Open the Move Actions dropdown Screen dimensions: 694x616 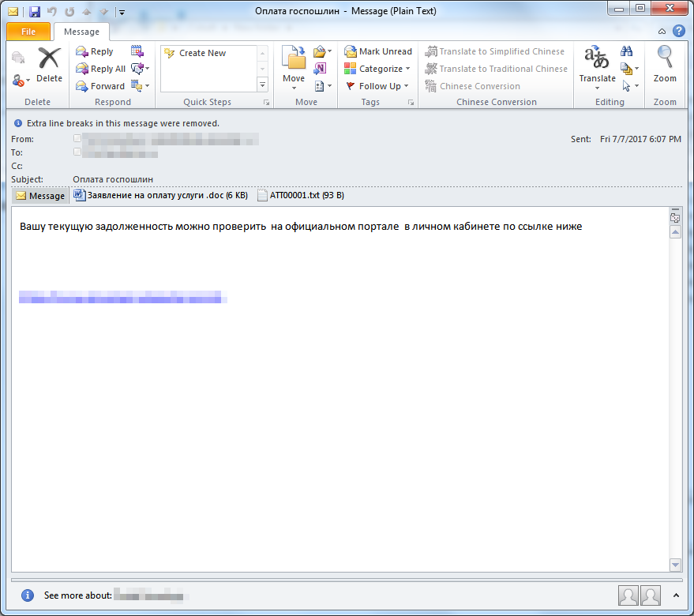click(323, 86)
